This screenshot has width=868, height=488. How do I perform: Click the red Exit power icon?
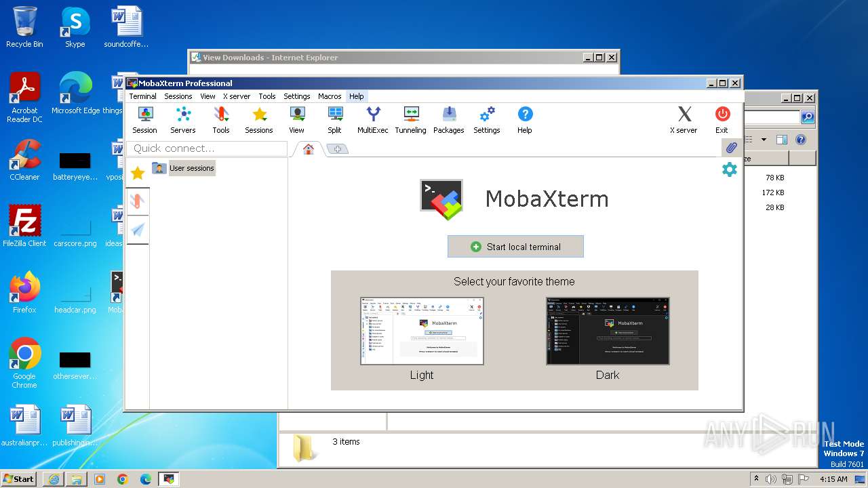722,121
